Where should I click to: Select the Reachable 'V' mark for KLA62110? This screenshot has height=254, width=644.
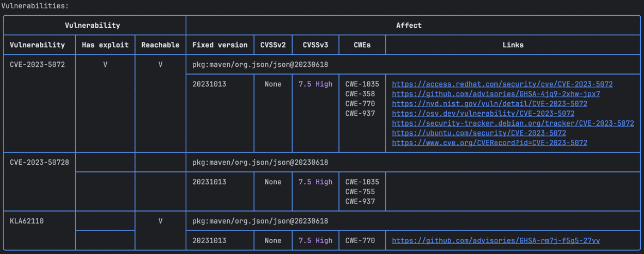tap(160, 221)
